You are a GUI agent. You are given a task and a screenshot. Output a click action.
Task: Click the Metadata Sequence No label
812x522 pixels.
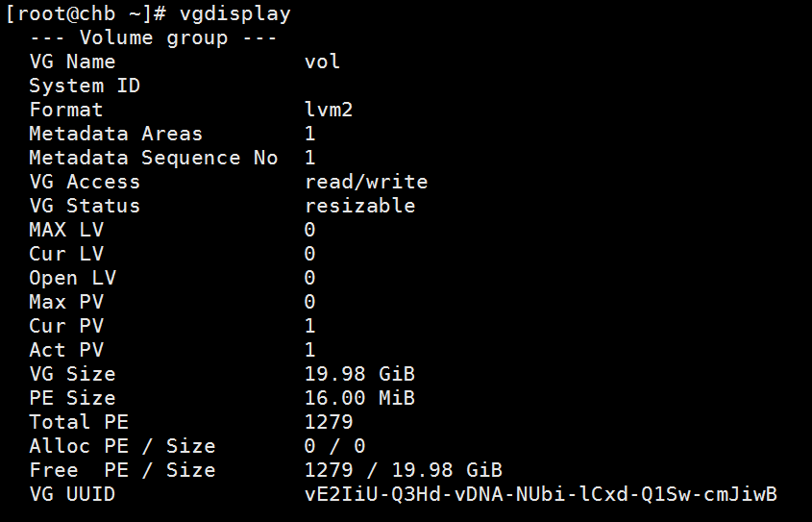click(153, 158)
